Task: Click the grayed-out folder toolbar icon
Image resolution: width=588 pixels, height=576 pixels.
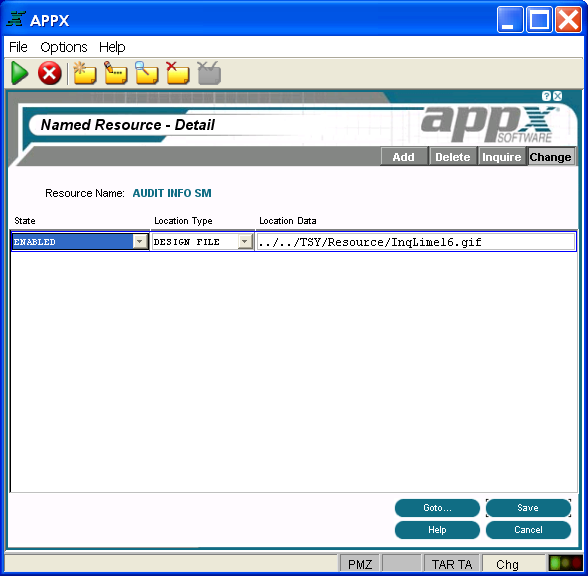Action: tap(209, 73)
